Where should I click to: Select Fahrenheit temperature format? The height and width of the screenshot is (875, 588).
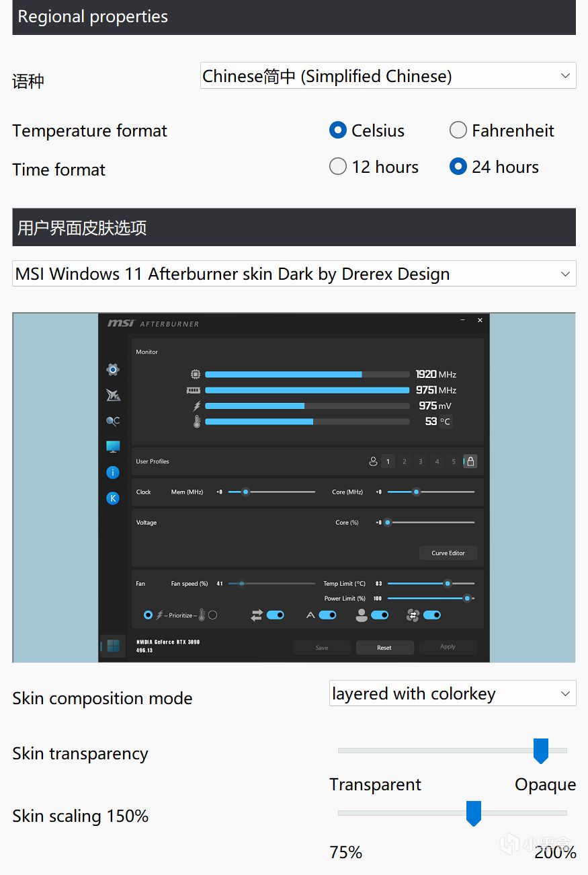coord(458,130)
